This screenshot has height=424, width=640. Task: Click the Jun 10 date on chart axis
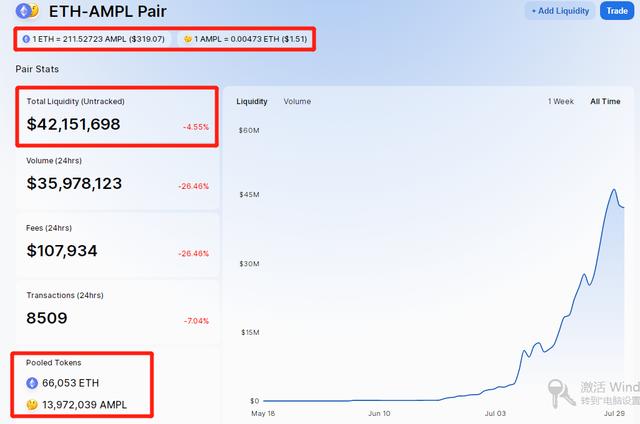point(379,413)
